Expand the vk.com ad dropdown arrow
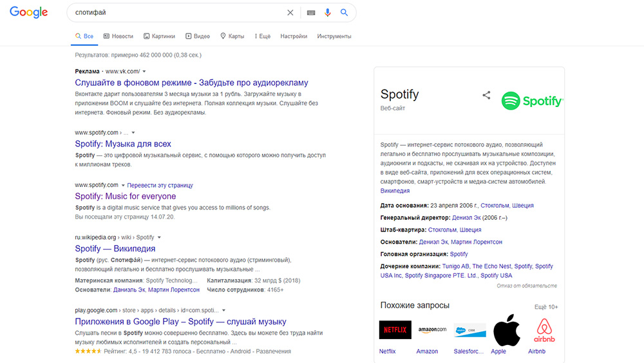The width and height of the screenshot is (644, 363). [x=144, y=72]
